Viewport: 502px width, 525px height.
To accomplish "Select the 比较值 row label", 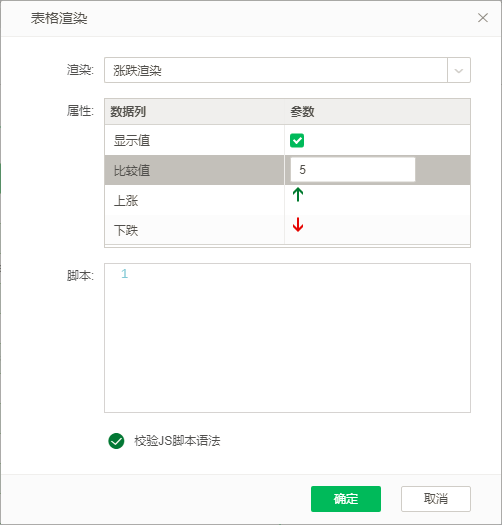I will tap(132, 170).
